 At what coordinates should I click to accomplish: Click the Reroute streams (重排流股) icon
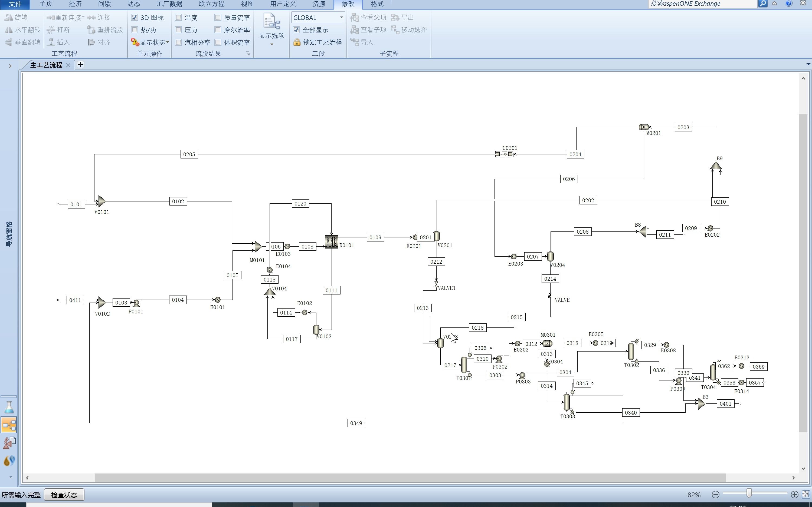click(91, 30)
